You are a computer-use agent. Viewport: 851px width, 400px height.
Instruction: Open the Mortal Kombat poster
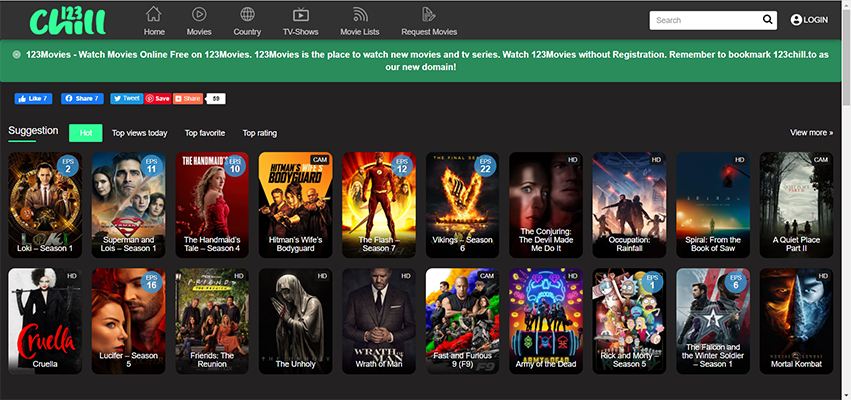click(796, 321)
